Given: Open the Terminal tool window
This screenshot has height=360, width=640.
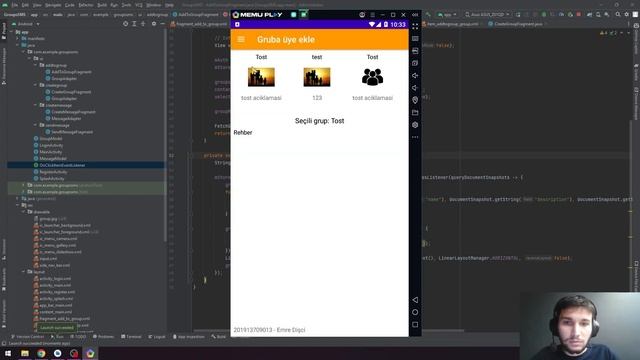Looking at the screenshot, I should [131, 337].
